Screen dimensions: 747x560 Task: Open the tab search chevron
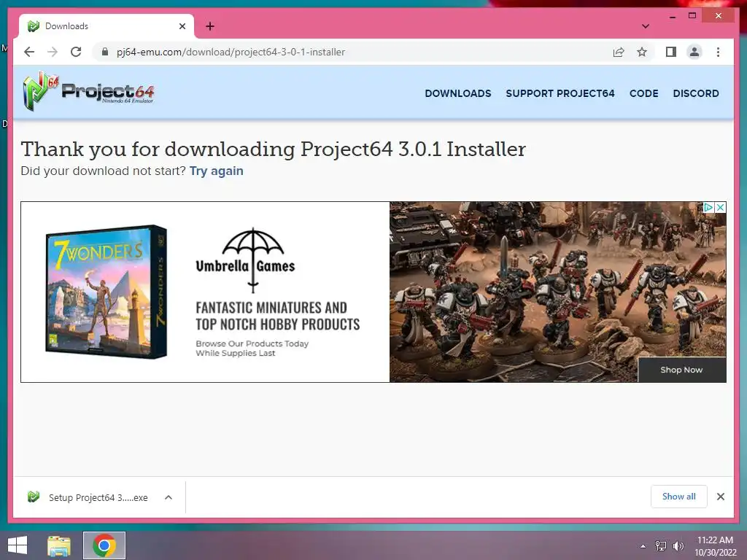[645, 26]
